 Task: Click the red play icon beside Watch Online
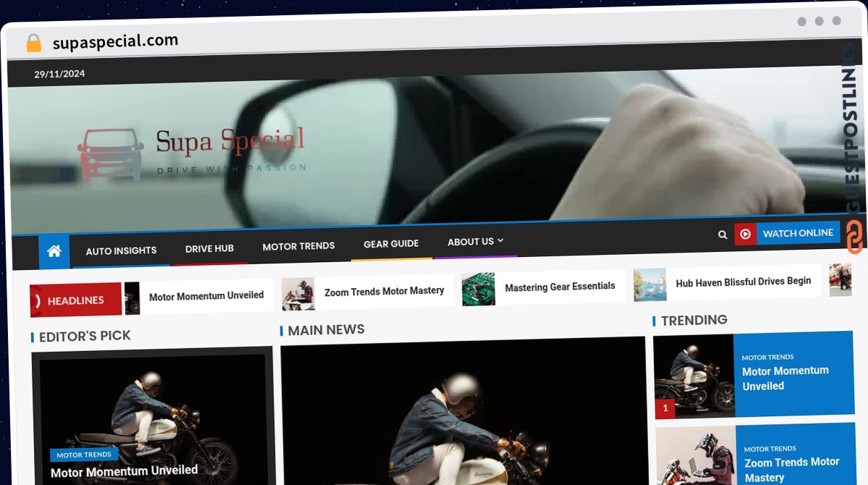coord(745,234)
